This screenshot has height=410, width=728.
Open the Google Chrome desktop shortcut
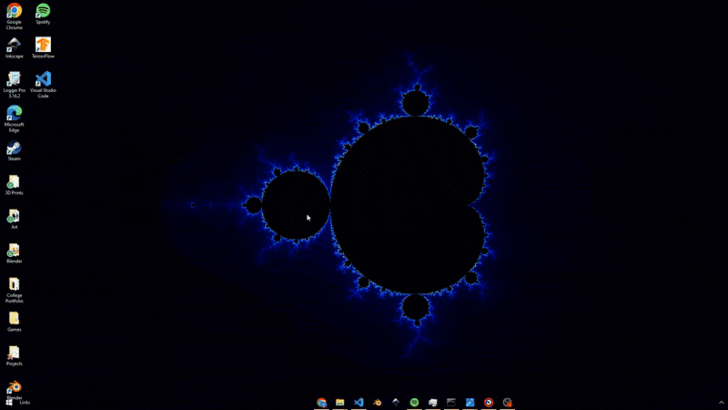(x=14, y=15)
